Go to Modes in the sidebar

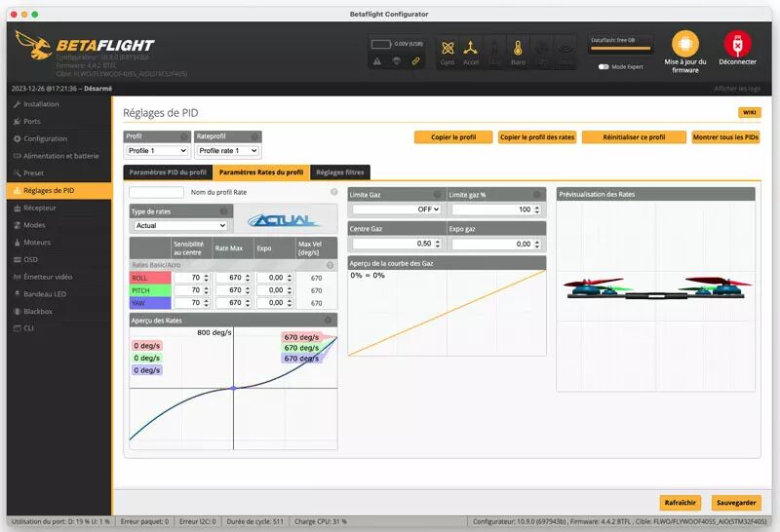click(x=59, y=225)
